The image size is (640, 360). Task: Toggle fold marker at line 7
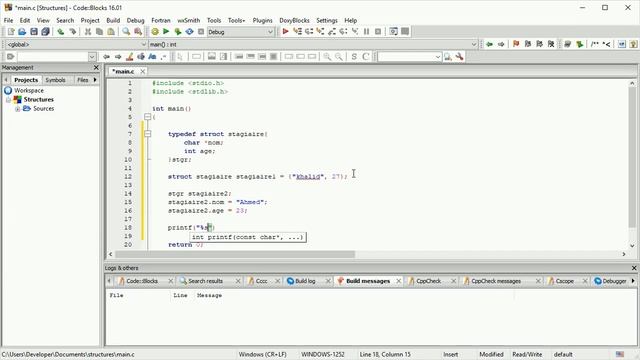click(148, 134)
